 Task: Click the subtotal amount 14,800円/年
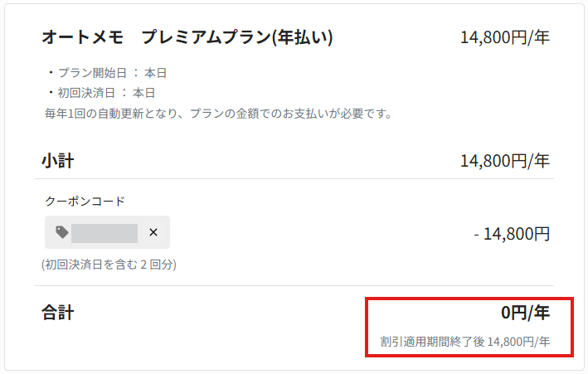click(x=505, y=161)
